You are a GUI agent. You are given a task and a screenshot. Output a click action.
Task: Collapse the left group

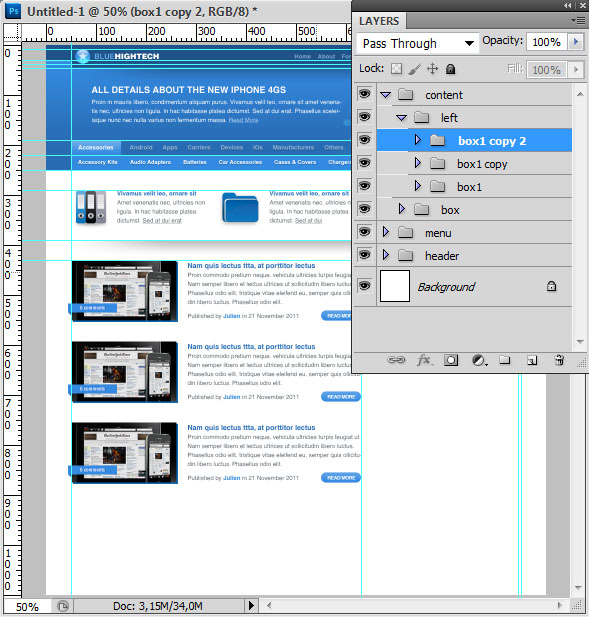[401, 118]
